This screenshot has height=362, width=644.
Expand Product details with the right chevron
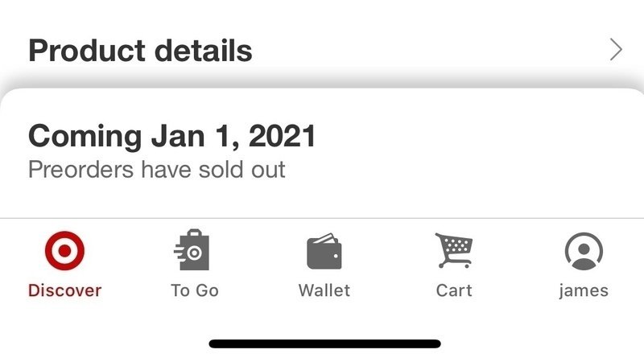point(616,51)
